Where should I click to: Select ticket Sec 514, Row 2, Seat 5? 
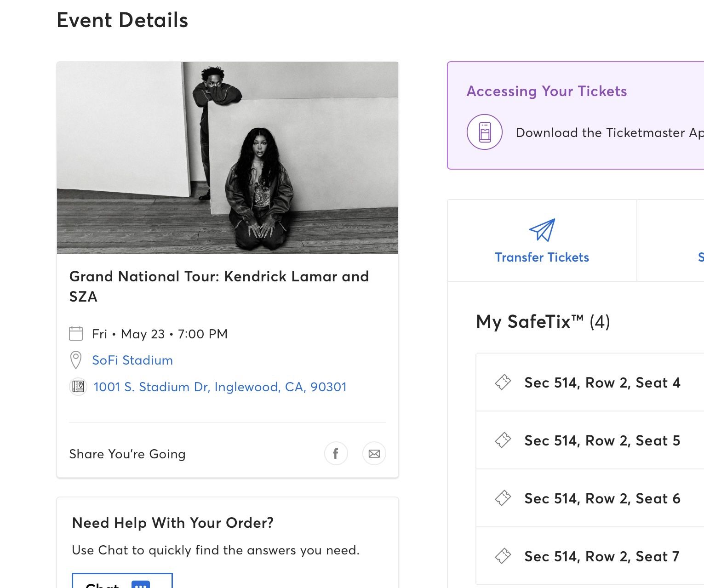pyautogui.click(x=602, y=440)
